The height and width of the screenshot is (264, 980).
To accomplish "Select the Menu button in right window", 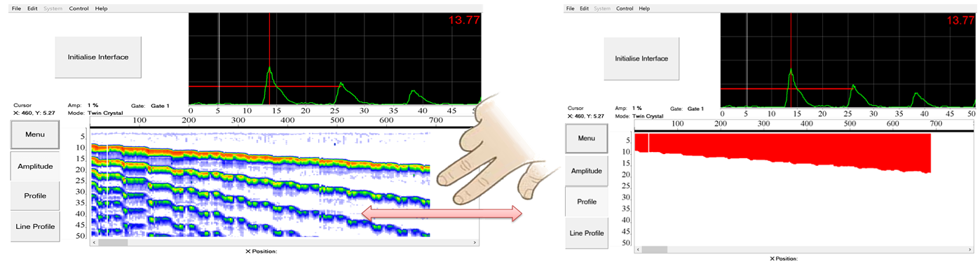I will coord(587,139).
